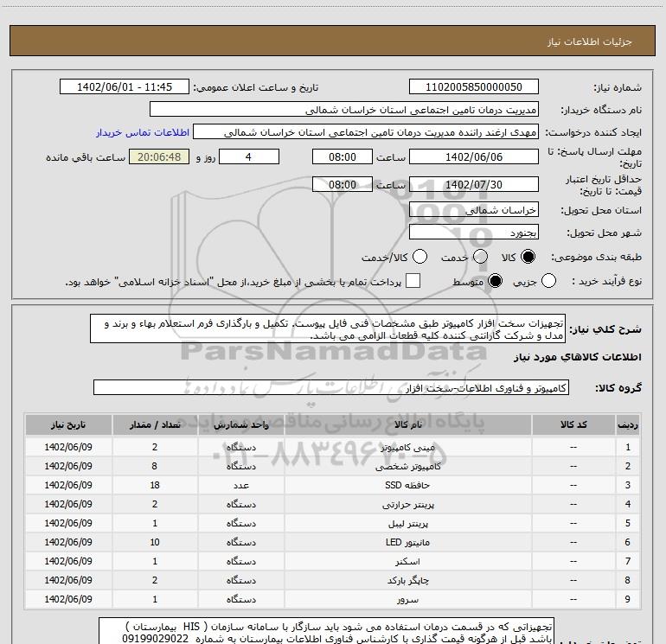Click row number 5 in the table
The image size is (666, 644).
628,524
